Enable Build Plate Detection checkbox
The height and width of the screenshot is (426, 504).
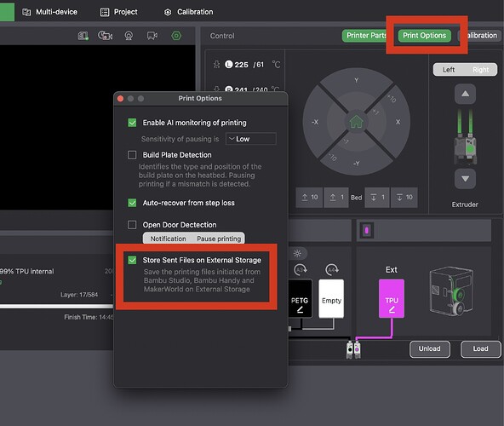132,155
